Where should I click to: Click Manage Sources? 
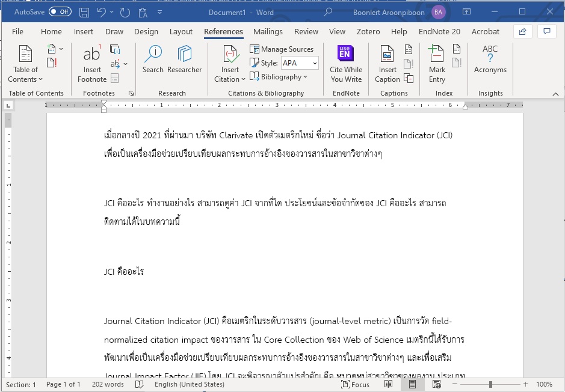click(x=282, y=49)
